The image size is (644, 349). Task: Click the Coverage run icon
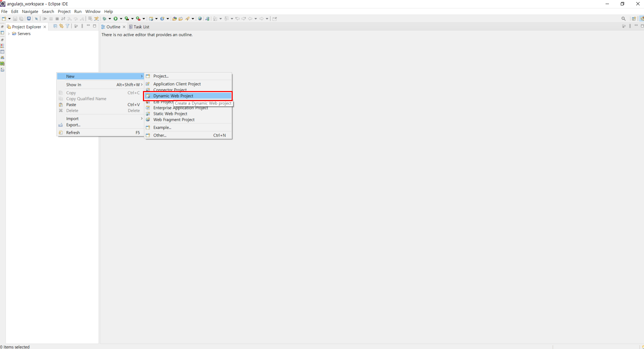pyautogui.click(x=127, y=19)
